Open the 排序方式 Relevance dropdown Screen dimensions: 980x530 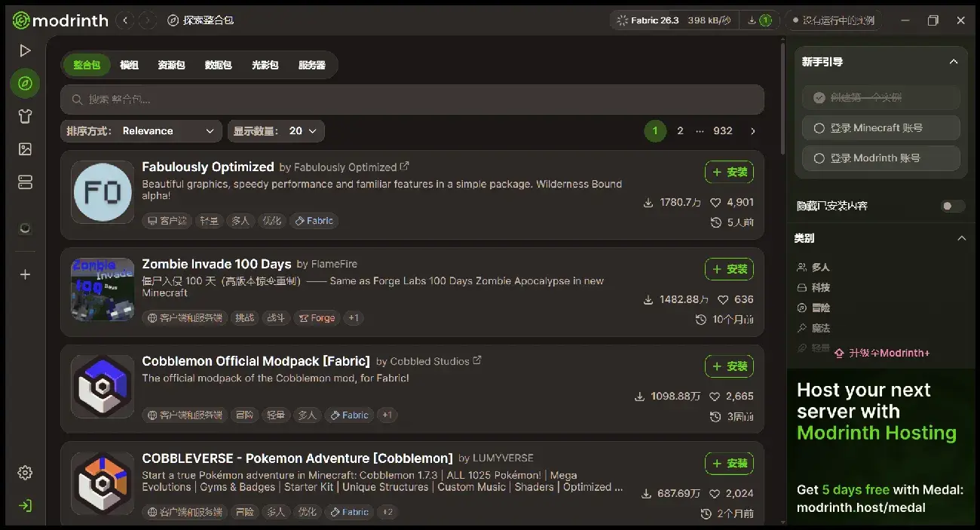141,131
